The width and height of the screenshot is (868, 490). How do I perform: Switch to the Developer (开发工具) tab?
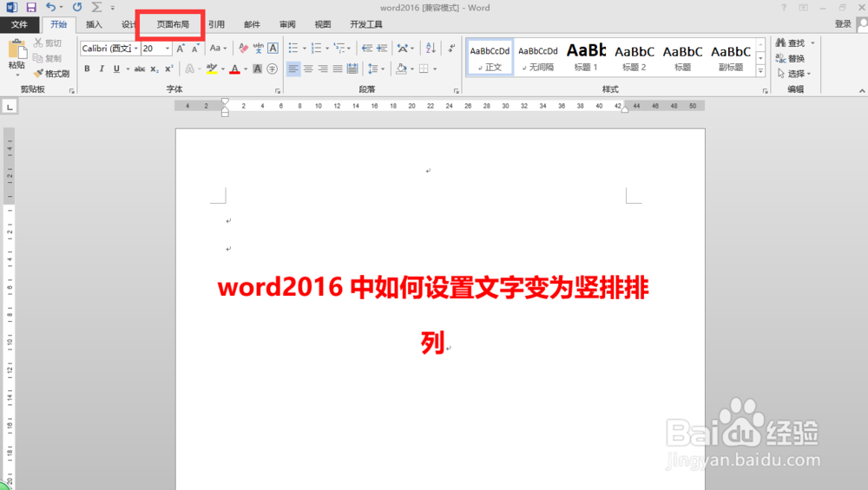tap(366, 24)
